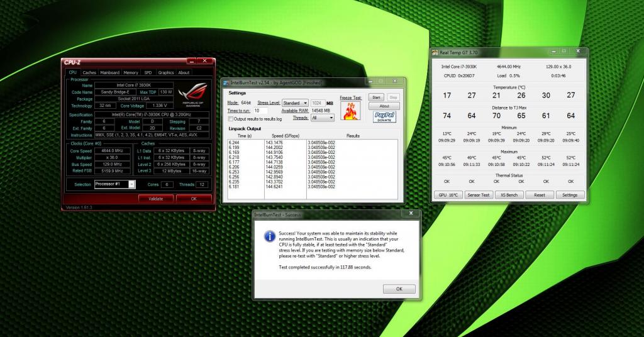Select the SPD tab in CPU-Z

coord(148,73)
